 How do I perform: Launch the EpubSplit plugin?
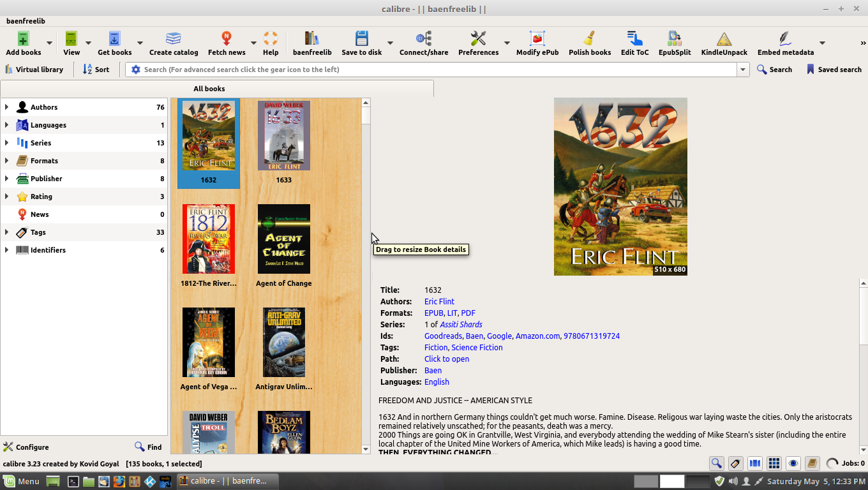click(675, 39)
